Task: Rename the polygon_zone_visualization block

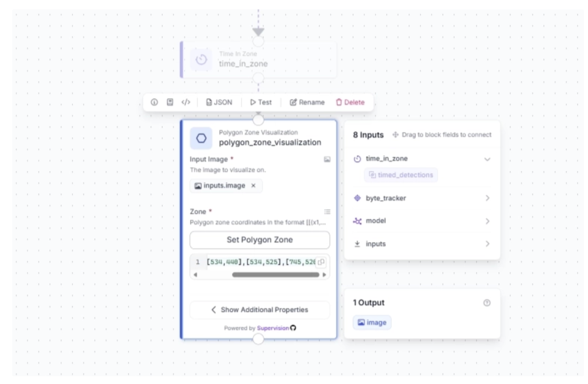Action: point(307,102)
